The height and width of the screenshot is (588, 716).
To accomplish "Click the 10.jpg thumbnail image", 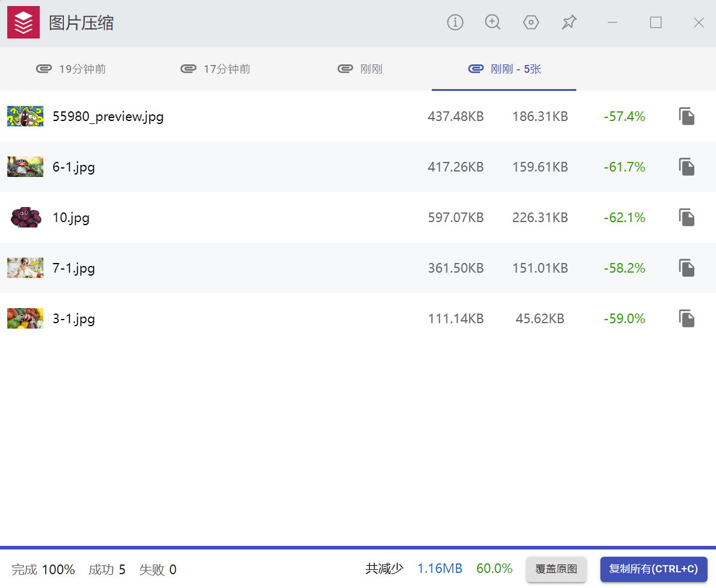I will [x=25, y=217].
